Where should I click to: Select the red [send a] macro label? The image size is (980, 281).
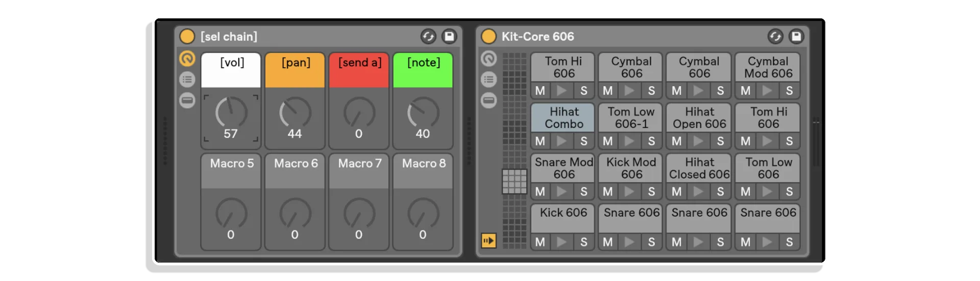(359, 70)
